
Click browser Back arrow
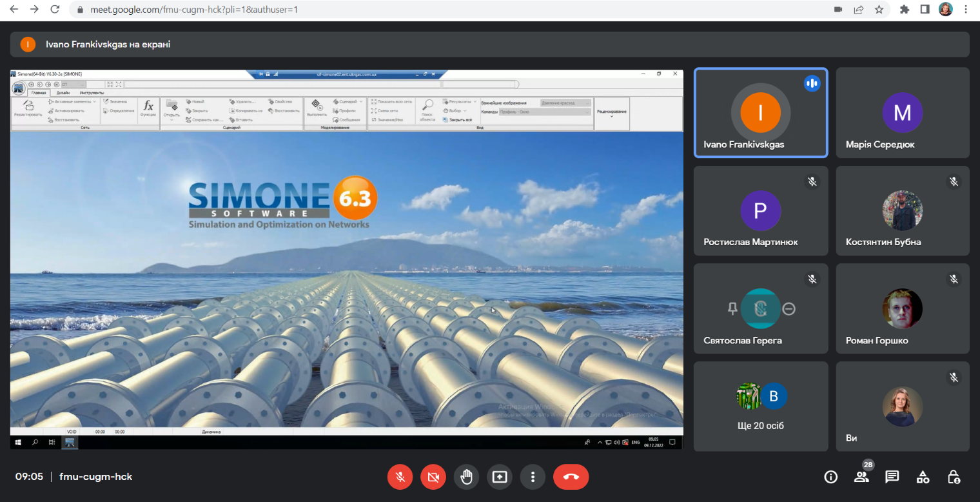tap(14, 10)
